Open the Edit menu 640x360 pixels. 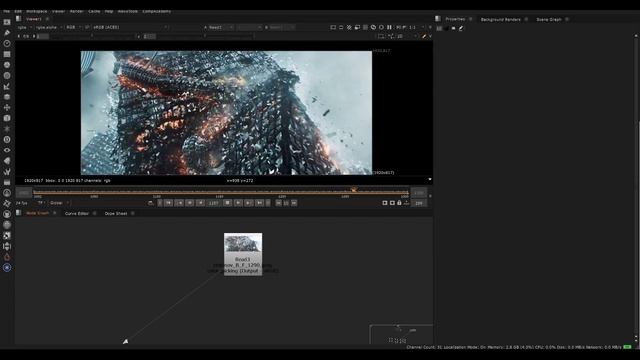(18, 11)
